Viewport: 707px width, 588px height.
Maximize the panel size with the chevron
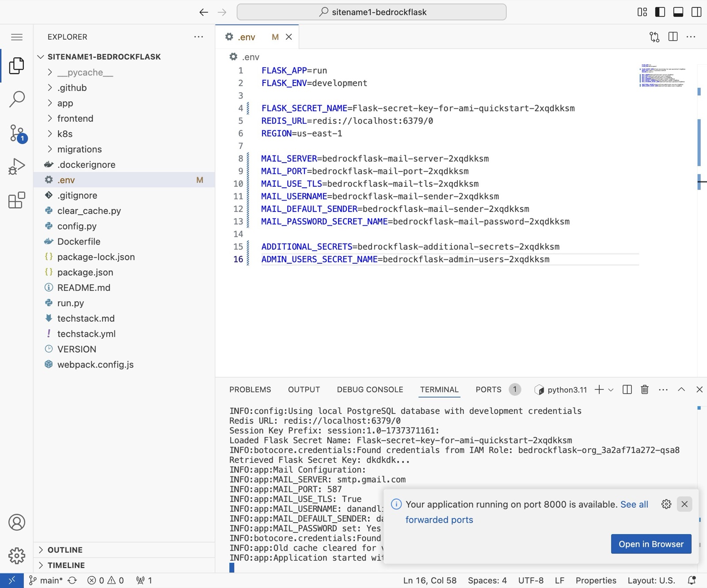point(681,390)
